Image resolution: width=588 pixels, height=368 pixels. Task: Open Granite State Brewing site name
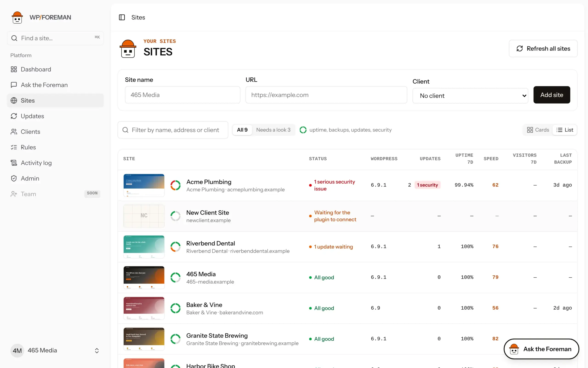coord(217,336)
